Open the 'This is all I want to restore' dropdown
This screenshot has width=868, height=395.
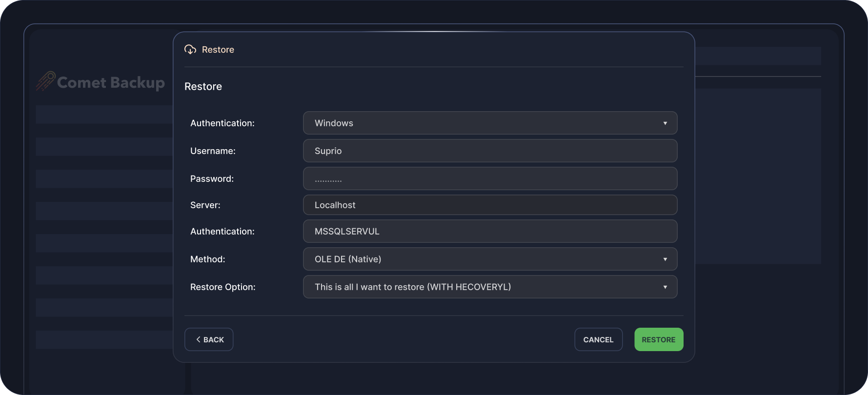[489, 287]
